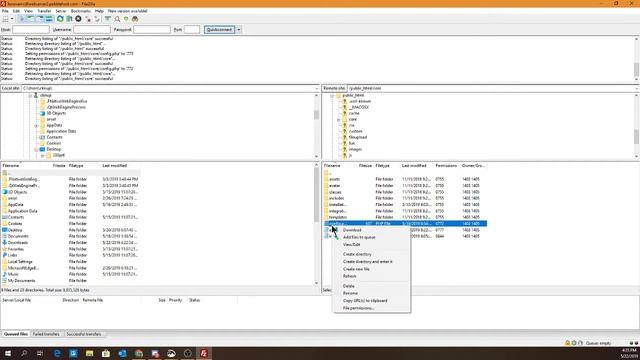Toggle the message log display icon
640x360 pixels.
point(22,19)
